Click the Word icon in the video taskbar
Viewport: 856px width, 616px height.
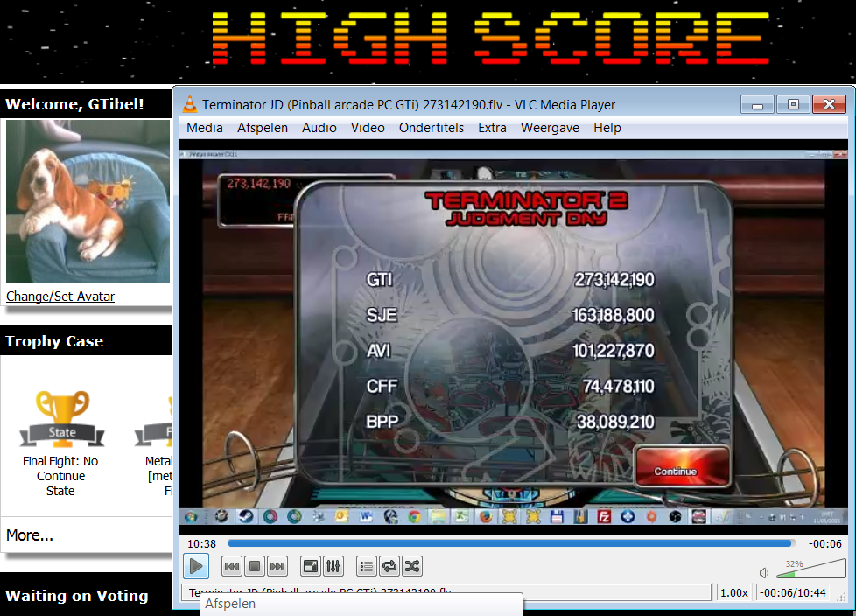(x=366, y=515)
